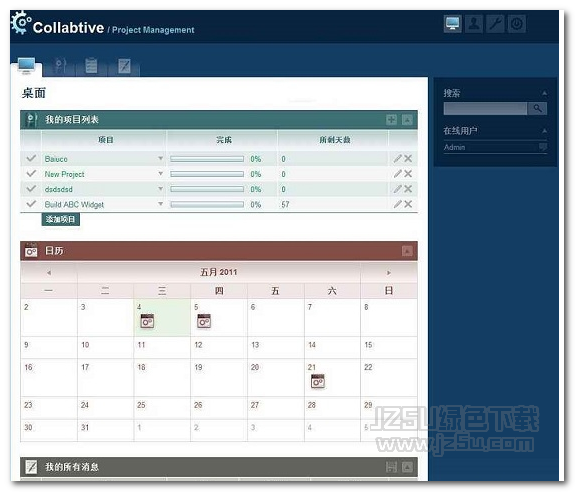This screenshot has width=575, height=492.
Task: Delete the dsdsdsd project
Action: click(408, 189)
